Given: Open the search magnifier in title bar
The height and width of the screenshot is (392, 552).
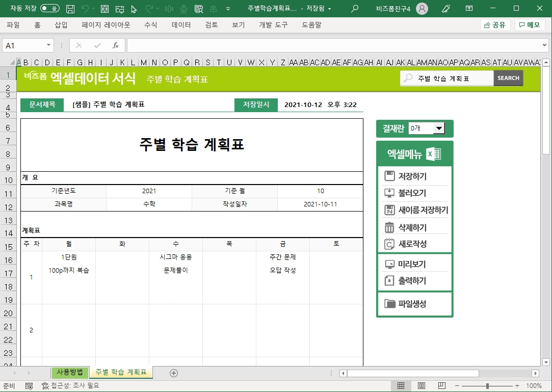Looking at the screenshot, I should (x=355, y=9).
